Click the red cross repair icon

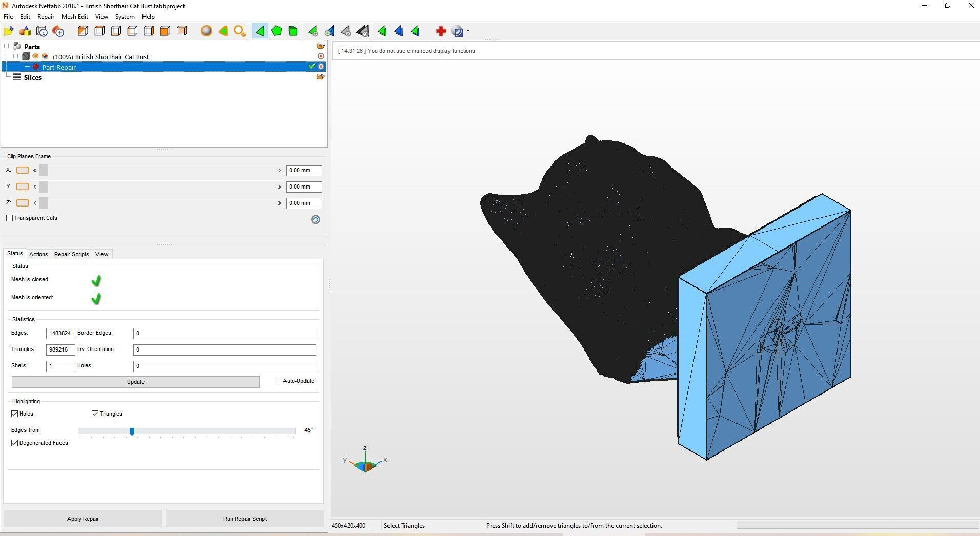pyautogui.click(x=441, y=31)
